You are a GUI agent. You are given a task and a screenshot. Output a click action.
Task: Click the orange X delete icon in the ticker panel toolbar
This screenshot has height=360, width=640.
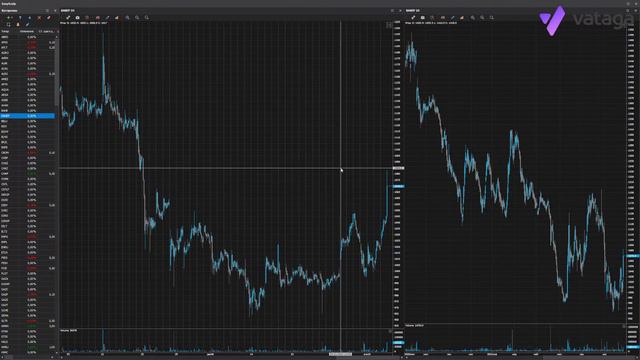point(39,18)
